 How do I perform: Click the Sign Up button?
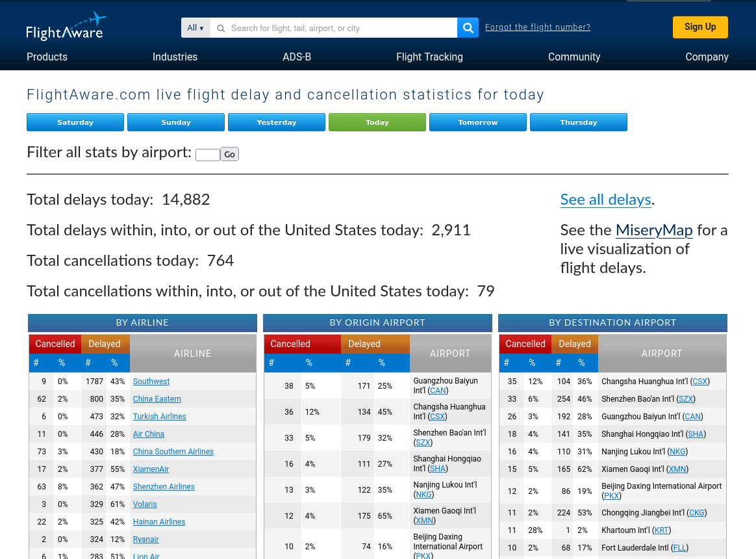click(700, 27)
